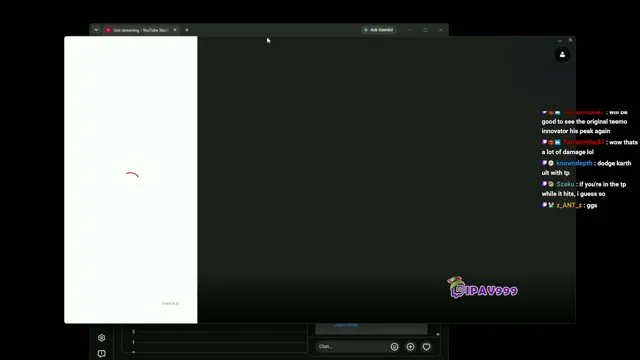Image resolution: width=640 pixels, height=360 pixels.
Task: Expand the tab search dropdown chevron
Action: (96, 30)
